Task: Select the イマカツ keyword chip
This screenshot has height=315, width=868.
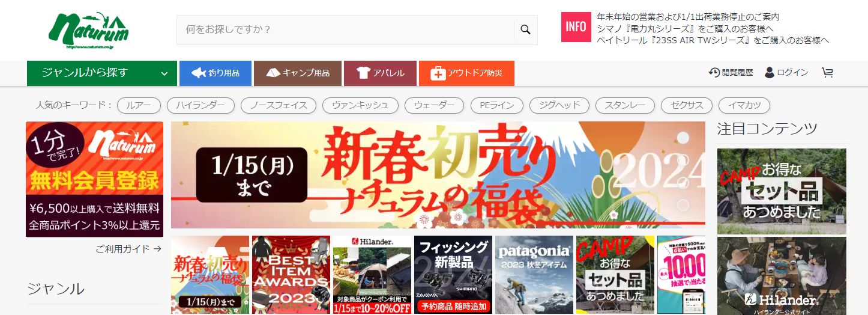Action: pos(744,105)
